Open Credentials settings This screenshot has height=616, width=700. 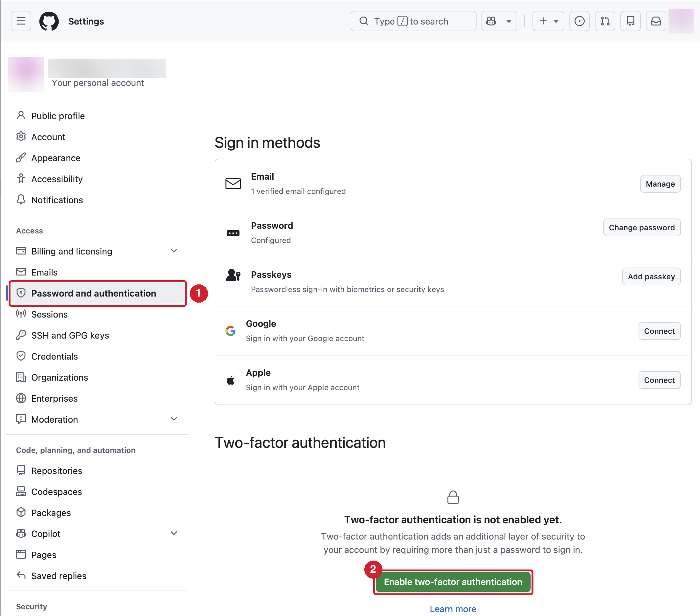(97, 356)
